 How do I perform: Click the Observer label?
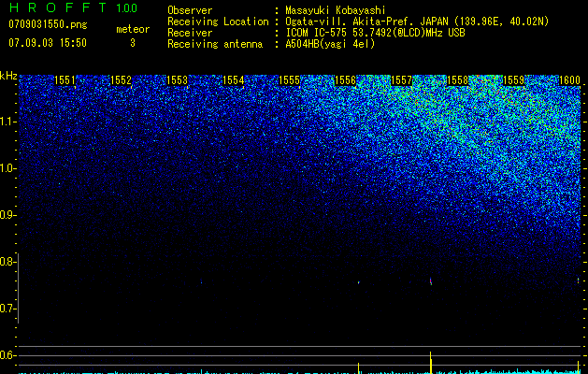click(190, 10)
